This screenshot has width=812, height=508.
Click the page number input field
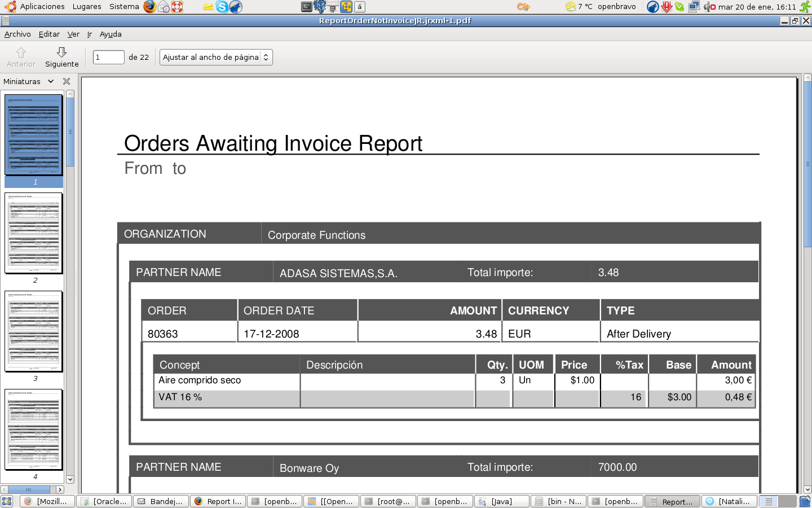pos(108,57)
